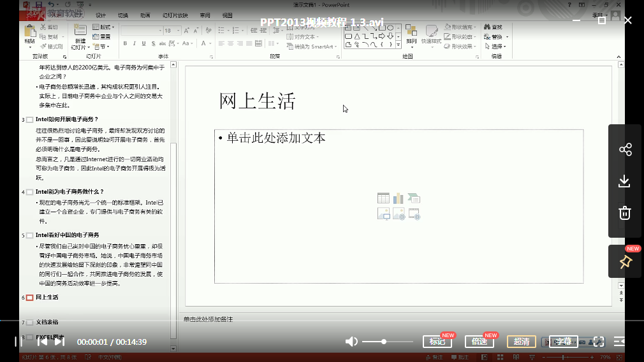Switch to the 动画 (Animations) tab
Image resolution: width=644 pixels, height=362 pixels.
(x=145, y=15)
